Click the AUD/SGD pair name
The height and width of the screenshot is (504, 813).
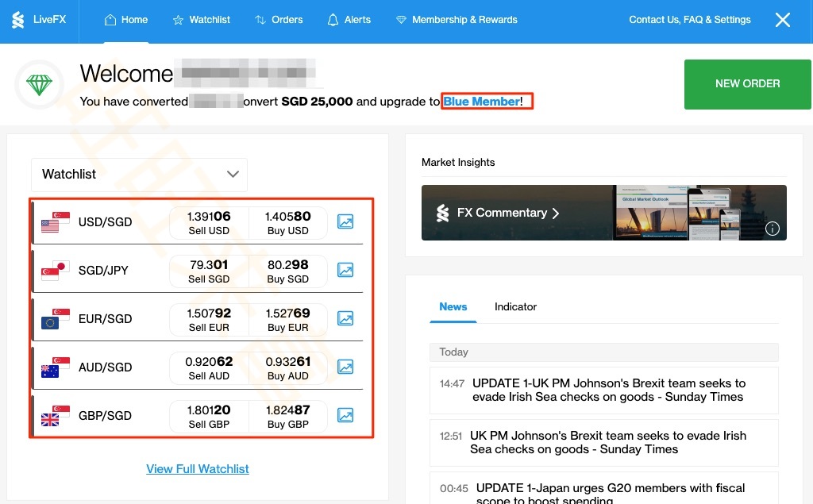106,367
